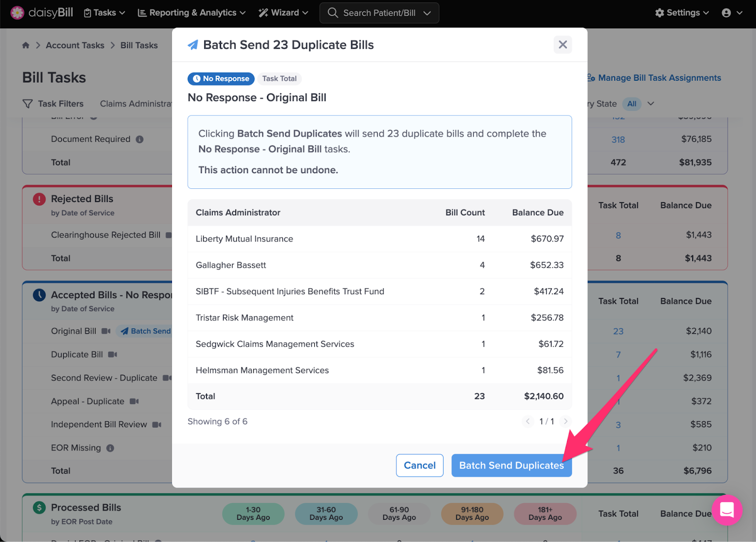The image size is (756, 542).
Task: Click the daisyBill flower logo
Action: [x=17, y=13]
